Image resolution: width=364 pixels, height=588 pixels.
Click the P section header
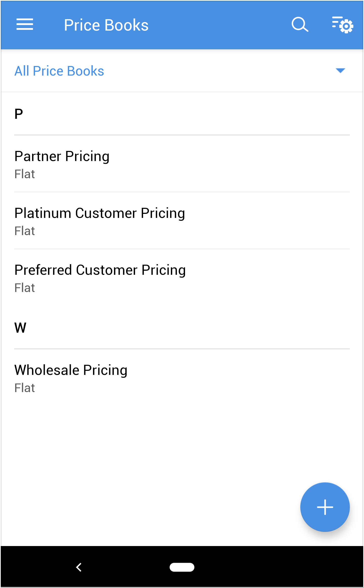click(x=19, y=114)
